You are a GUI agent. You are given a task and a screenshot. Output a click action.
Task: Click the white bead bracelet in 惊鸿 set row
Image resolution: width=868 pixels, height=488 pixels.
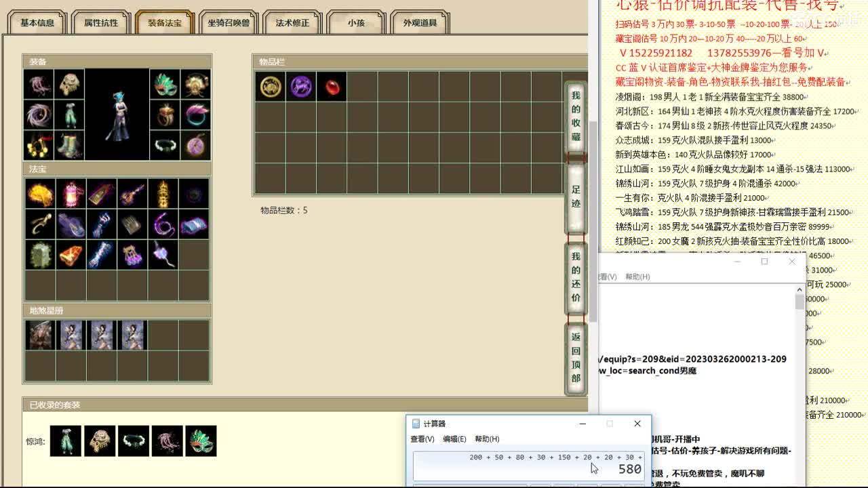134,441
